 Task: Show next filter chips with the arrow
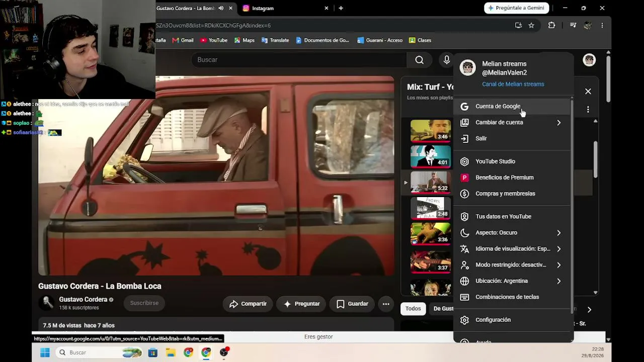pyautogui.click(x=589, y=310)
